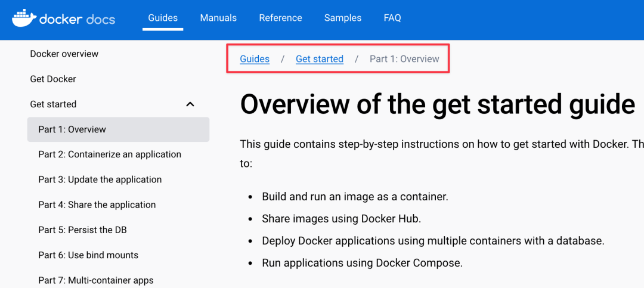Open Part 4: Share the application
Screen dimensions: 644x288
click(97, 205)
